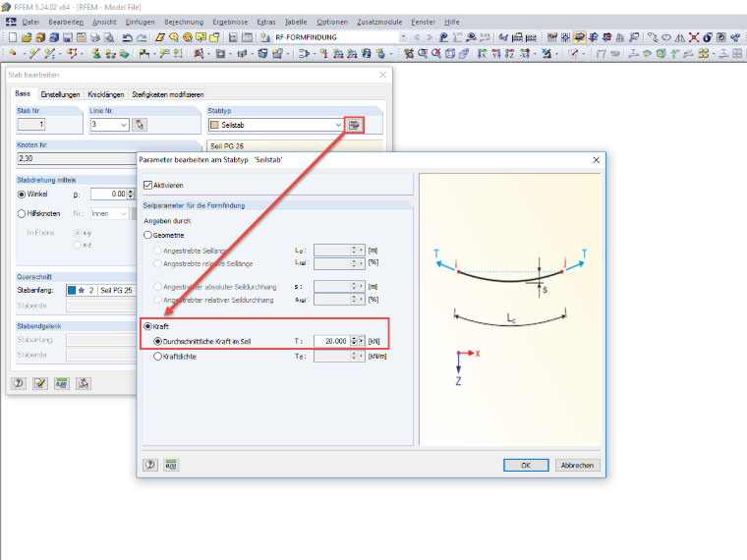This screenshot has width=747, height=560.
Task: Click help icon in parameter dialog
Action: (150, 465)
